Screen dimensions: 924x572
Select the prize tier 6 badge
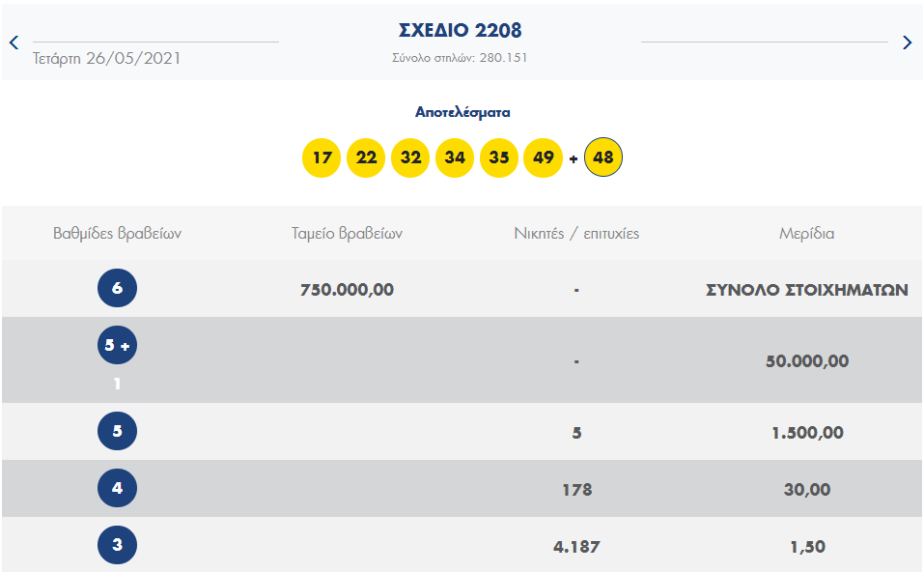click(x=117, y=288)
